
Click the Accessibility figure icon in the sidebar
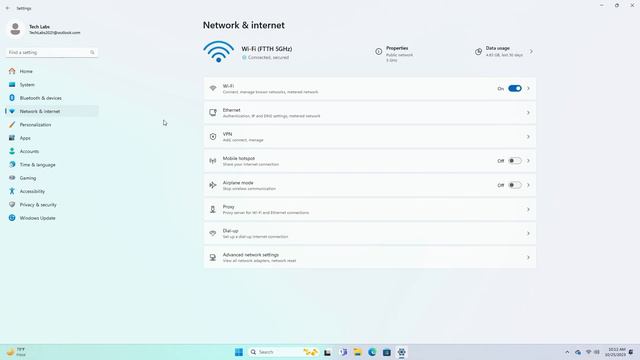(x=12, y=191)
